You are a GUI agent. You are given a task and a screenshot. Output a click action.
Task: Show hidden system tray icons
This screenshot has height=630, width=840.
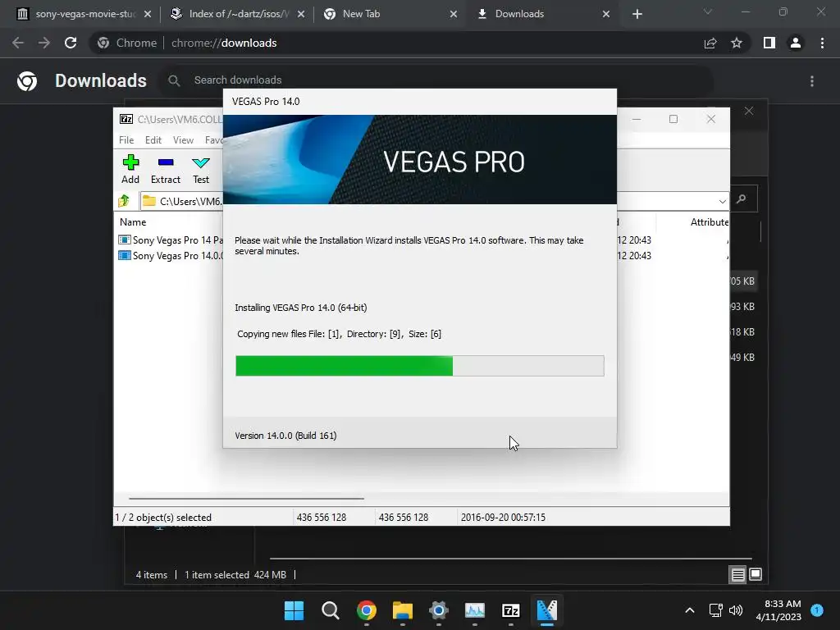pyautogui.click(x=690, y=610)
